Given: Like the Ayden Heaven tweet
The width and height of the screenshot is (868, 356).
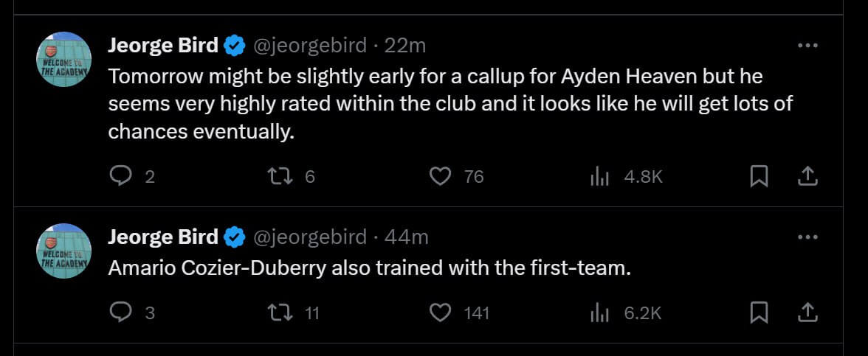Looking at the screenshot, I should [x=441, y=176].
